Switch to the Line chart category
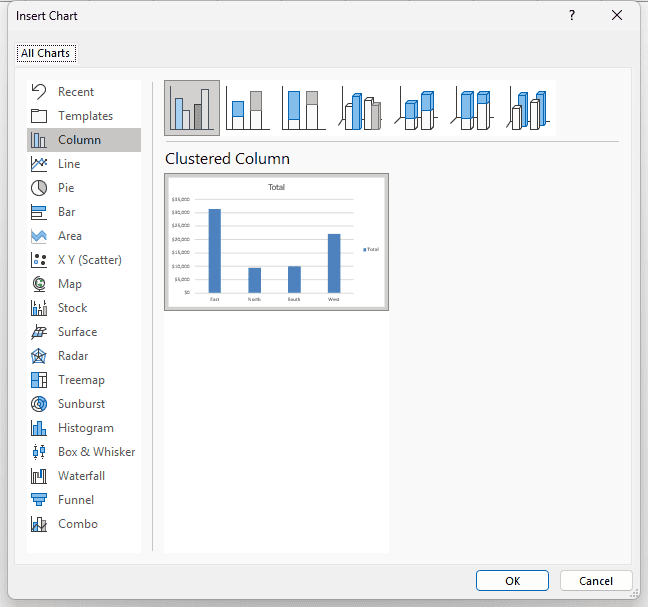 click(84, 164)
